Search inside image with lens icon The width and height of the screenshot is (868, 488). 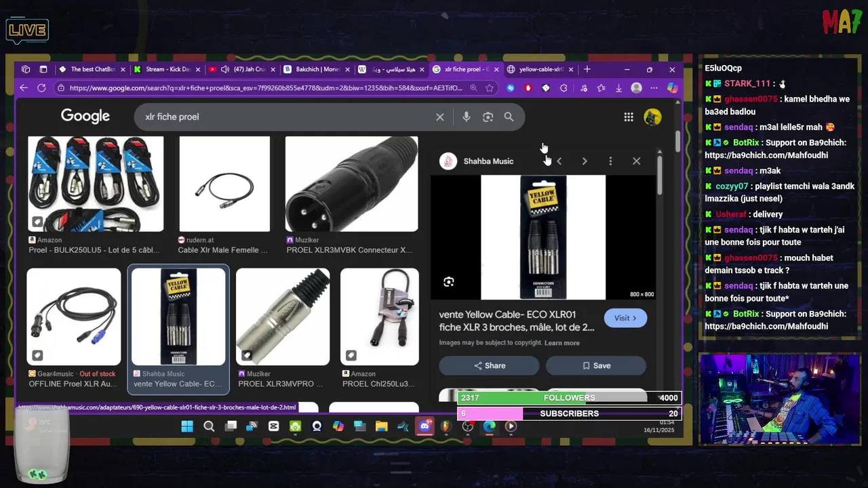click(x=448, y=282)
